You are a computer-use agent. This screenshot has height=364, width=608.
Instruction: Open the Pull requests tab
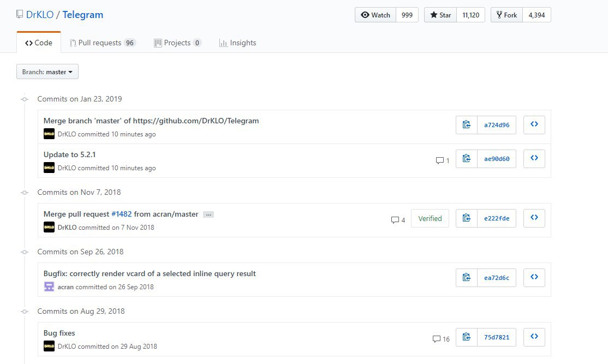pyautogui.click(x=103, y=43)
